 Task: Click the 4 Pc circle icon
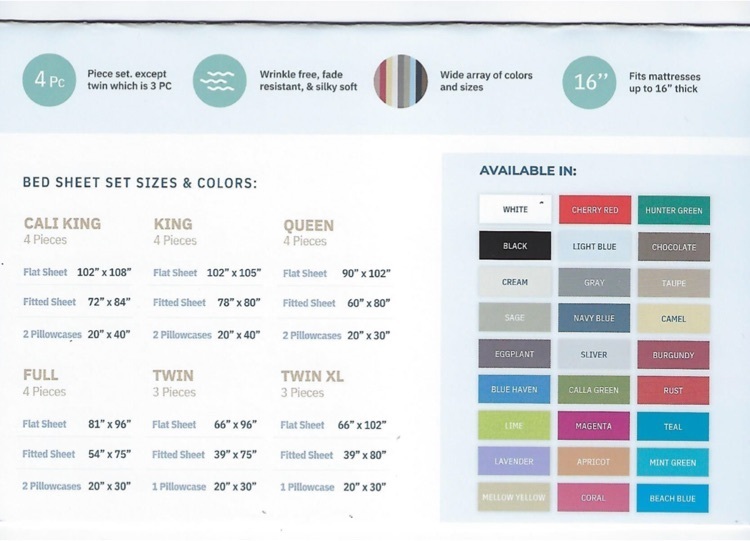pyautogui.click(x=49, y=80)
